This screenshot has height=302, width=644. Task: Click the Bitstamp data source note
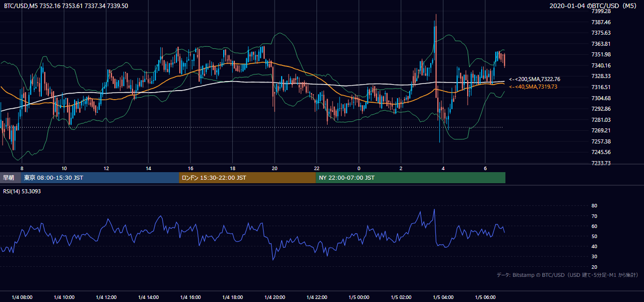coord(568,275)
